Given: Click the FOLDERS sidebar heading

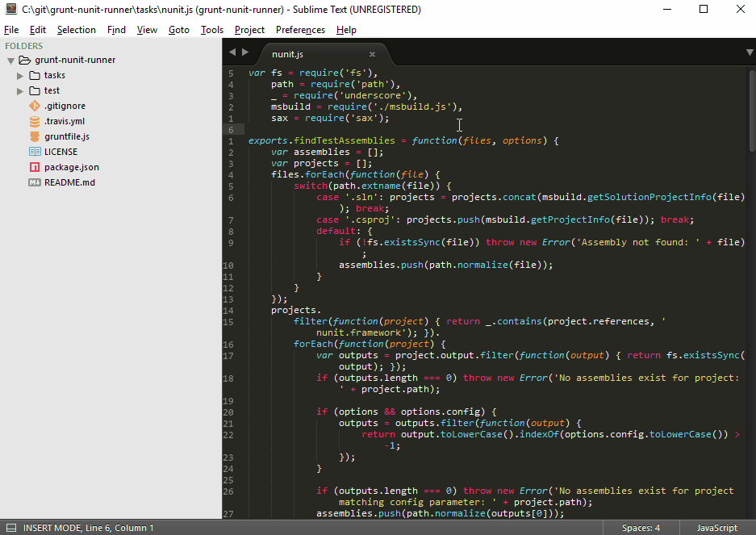Looking at the screenshot, I should point(24,46).
